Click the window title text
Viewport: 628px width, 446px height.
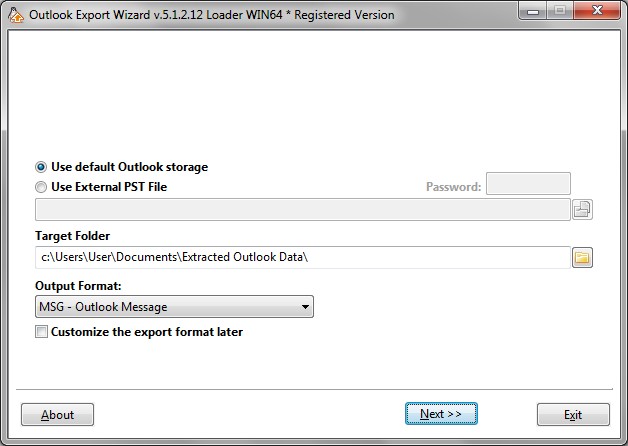click(211, 15)
